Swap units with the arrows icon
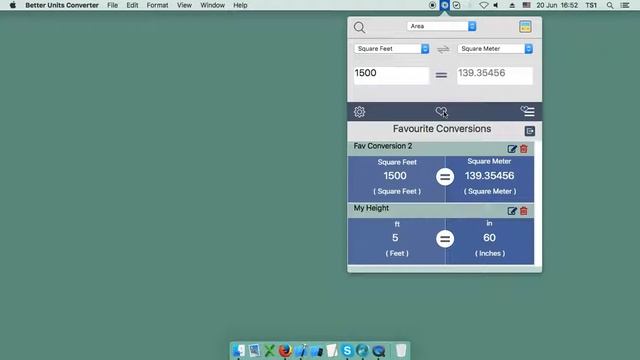Screen dimensions: 640x360 [443, 49]
